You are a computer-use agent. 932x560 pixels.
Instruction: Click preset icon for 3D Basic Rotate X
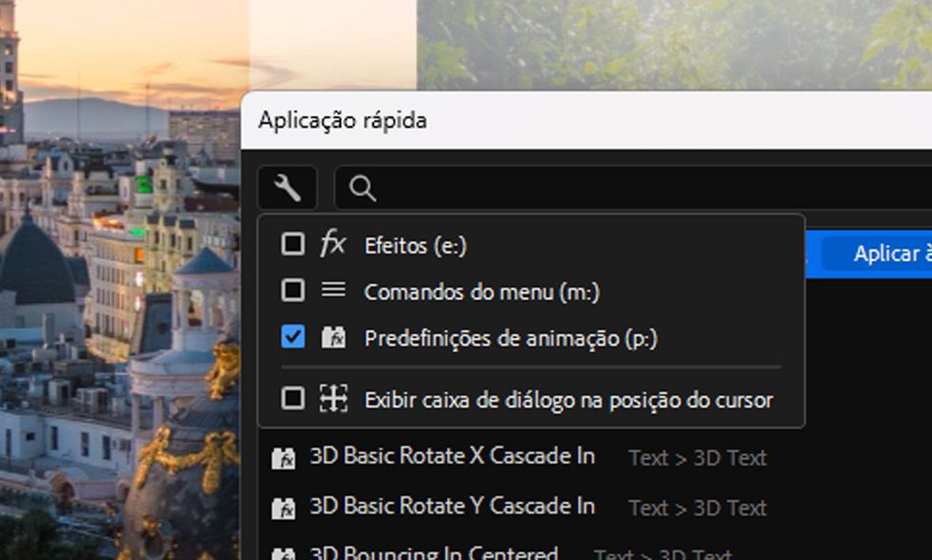[283, 458]
